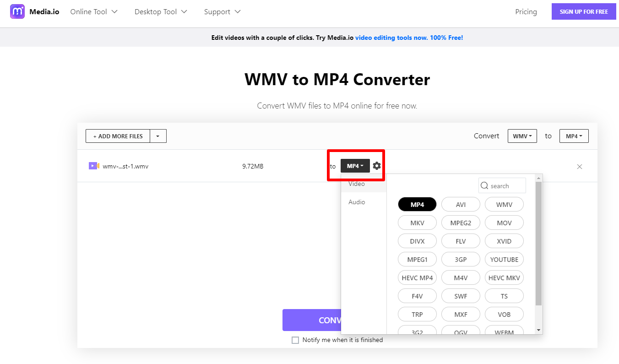
Task: Select the SWF format
Action: point(461,296)
